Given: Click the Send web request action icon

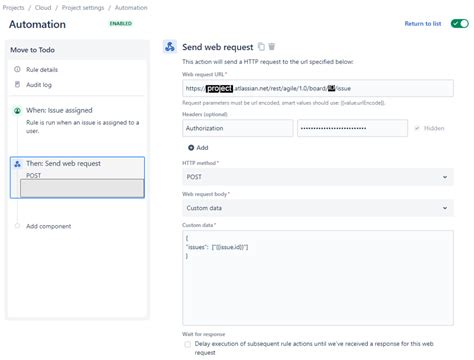Looking at the screenshot, I should click(x=170, y=47).
